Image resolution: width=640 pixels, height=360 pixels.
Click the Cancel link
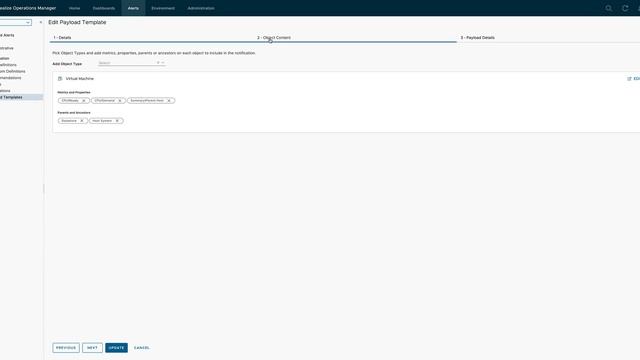tap(142, 348)
